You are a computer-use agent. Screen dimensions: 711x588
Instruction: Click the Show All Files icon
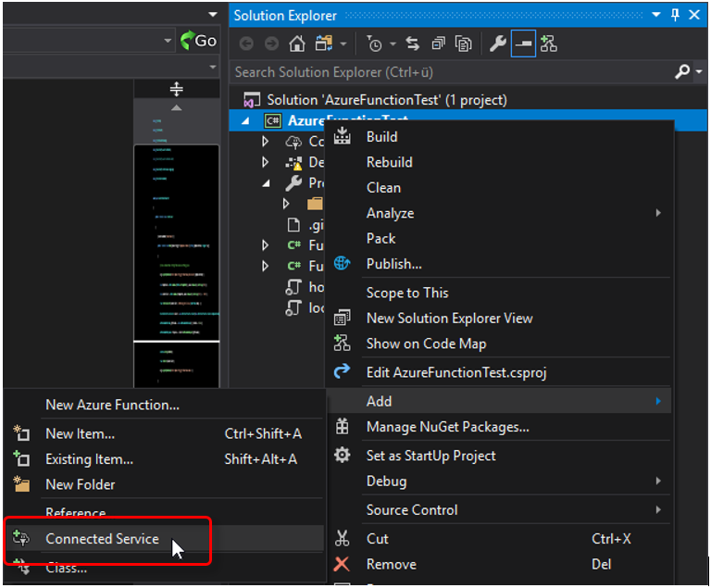tap(463, 44)
